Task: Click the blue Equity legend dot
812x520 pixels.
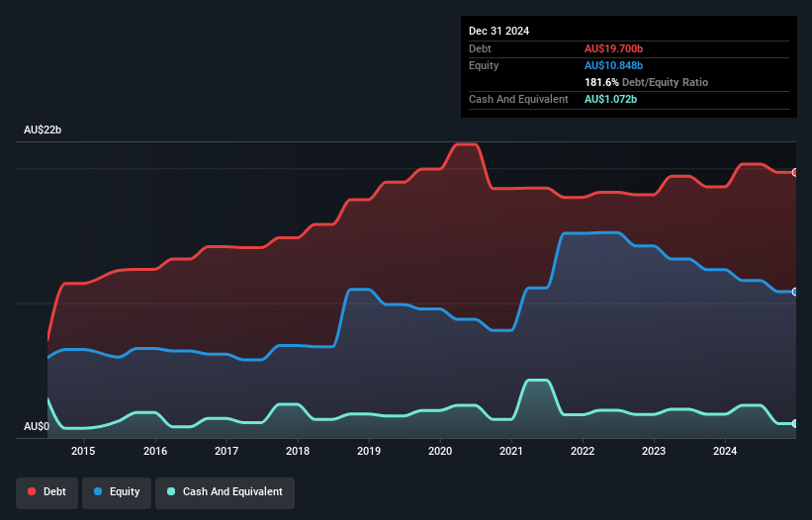Action: [x=98, y=491]
